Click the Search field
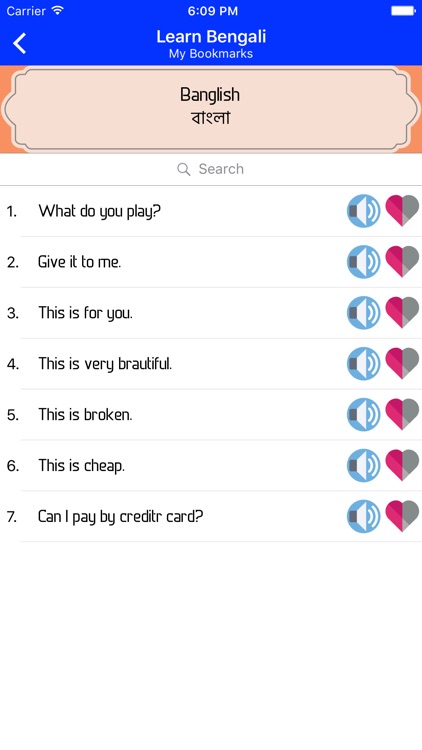Screen dimensions: 422x750 click(211, 169)
